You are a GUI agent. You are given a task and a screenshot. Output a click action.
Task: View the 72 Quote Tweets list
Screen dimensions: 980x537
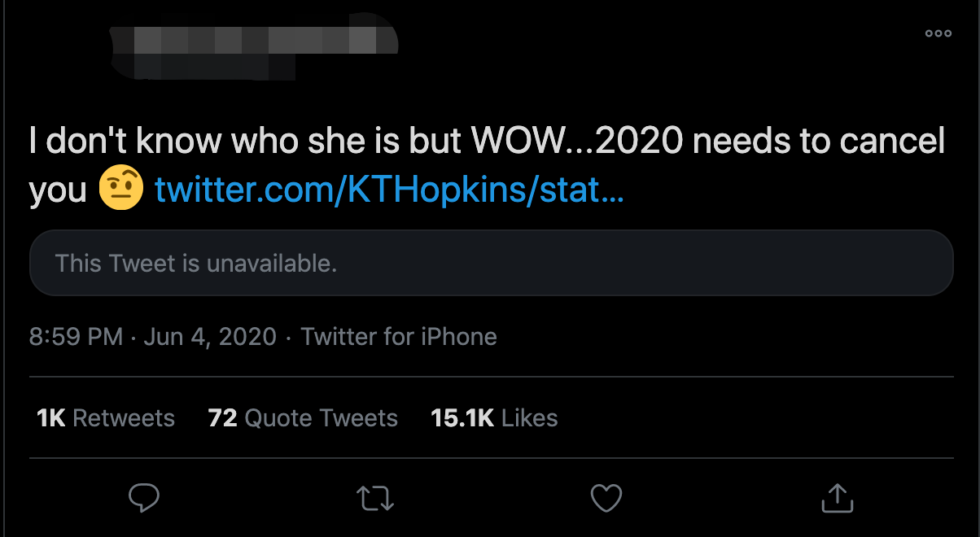(x=303, y=418)
